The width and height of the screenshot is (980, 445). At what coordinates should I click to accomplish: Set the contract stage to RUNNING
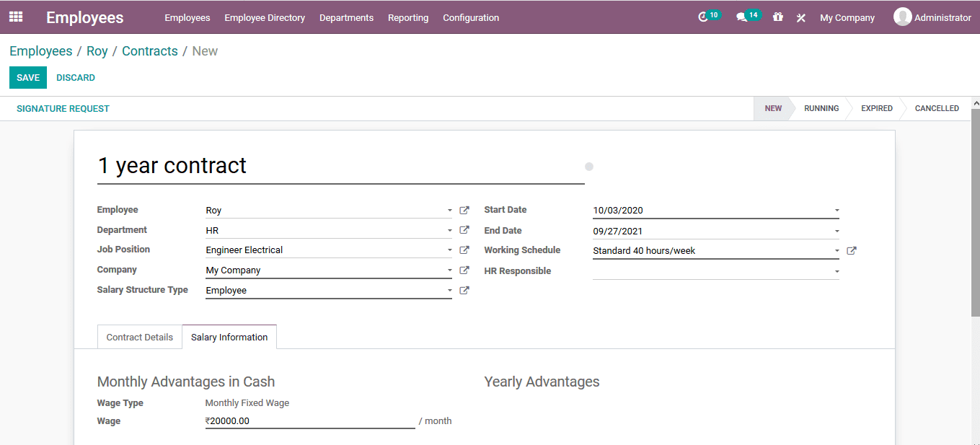point(821,108)
